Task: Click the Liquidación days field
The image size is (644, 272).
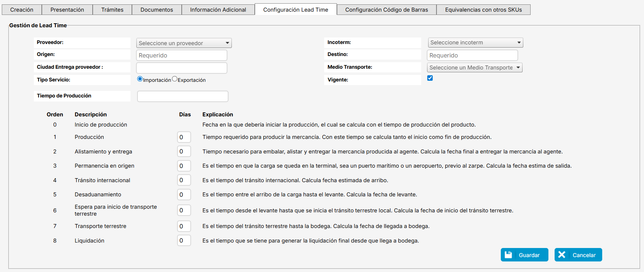Action: pyautogui.click(x=184, y=240)
